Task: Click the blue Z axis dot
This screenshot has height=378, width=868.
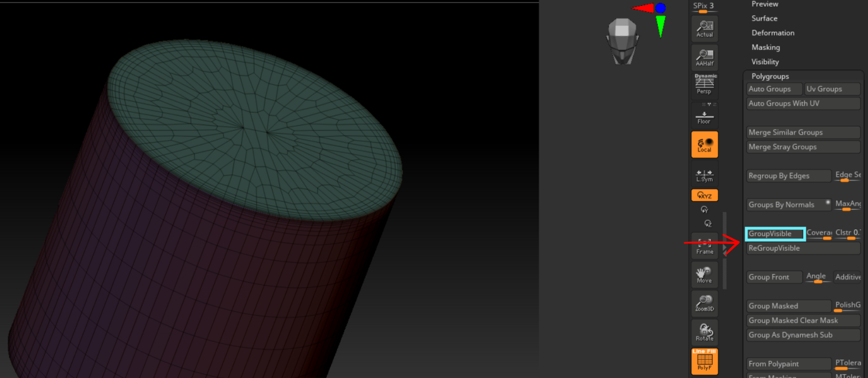Action: [661, 8]
